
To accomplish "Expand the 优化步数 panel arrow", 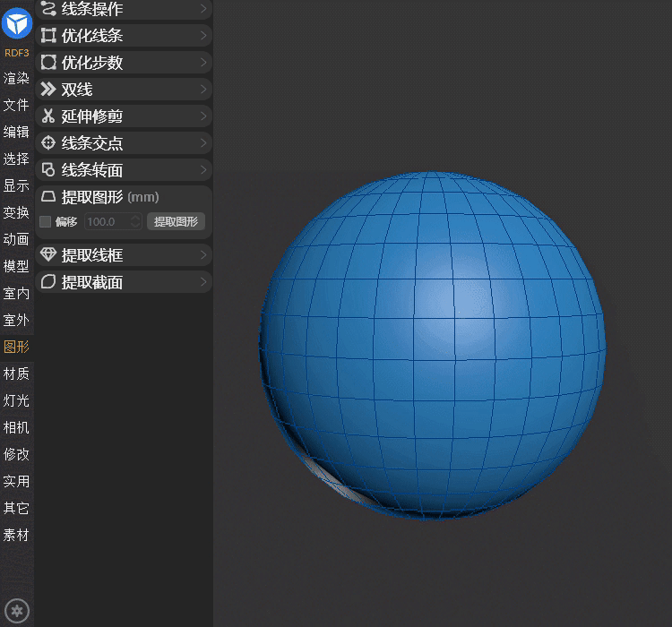I will [x=204, y=62].
